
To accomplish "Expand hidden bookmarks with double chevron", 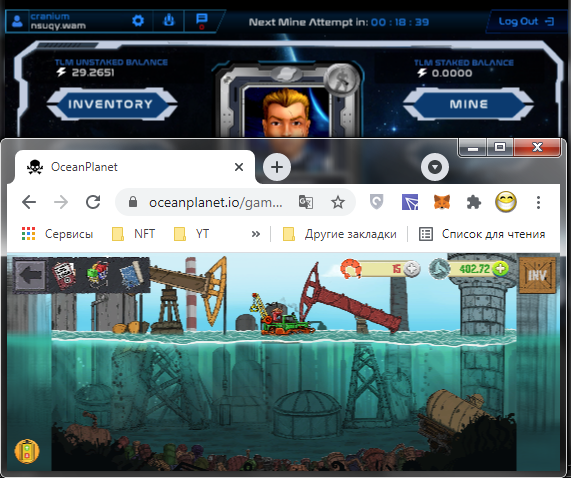I will [256, 234].
